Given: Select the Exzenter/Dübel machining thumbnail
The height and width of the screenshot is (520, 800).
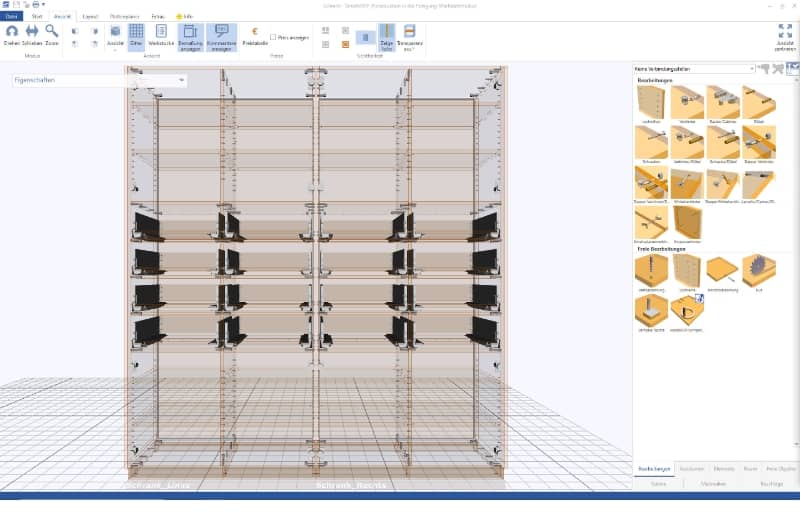Looking at the screenshot, I should tap(687, 144).
